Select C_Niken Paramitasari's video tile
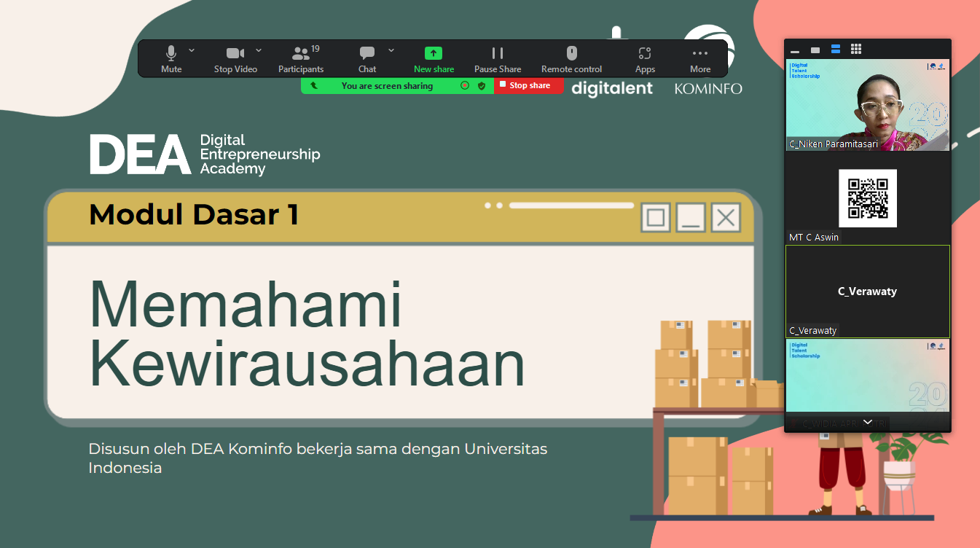The height and width of the screenshot is (548, 980). pyautogui.click(x=868, y=105)
